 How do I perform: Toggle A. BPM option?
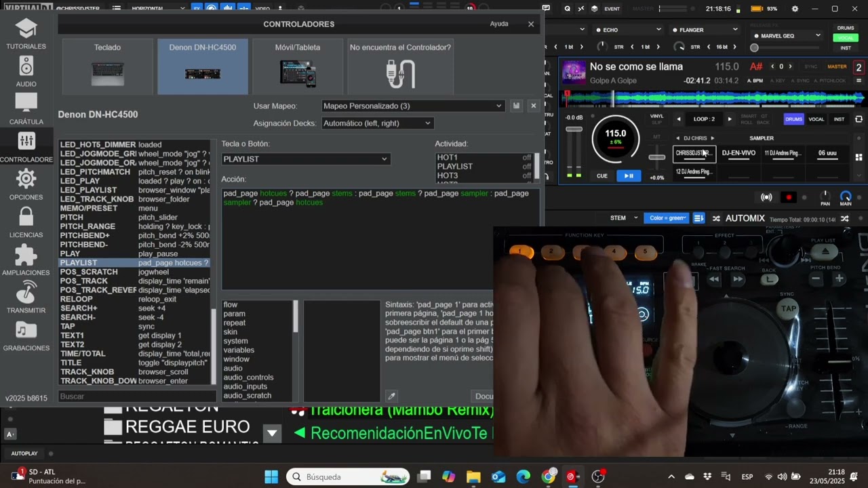click(755, 81)
